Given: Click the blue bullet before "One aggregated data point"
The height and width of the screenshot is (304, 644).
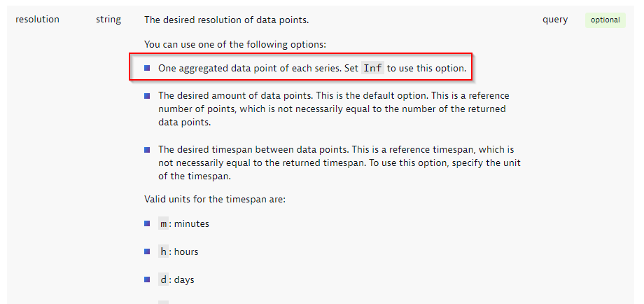Looking at the screenshot, I should (148, 68).
